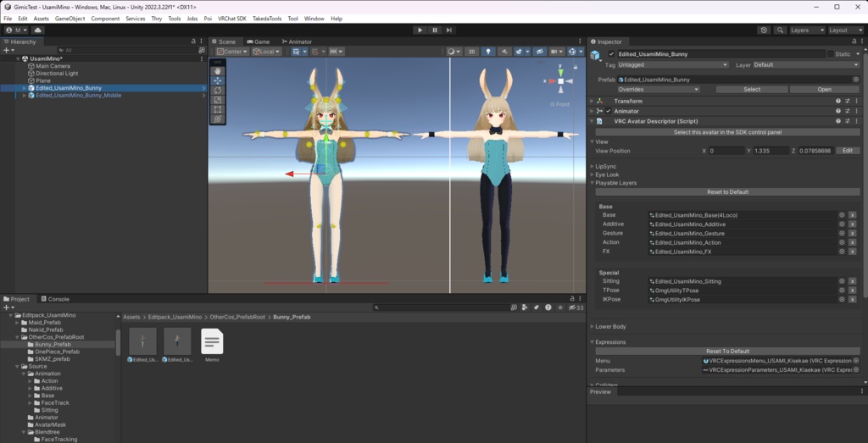The height and width of the screenshot is (443, 868).
Task: Click View Position Y field
Action: (x=771, y=151)
